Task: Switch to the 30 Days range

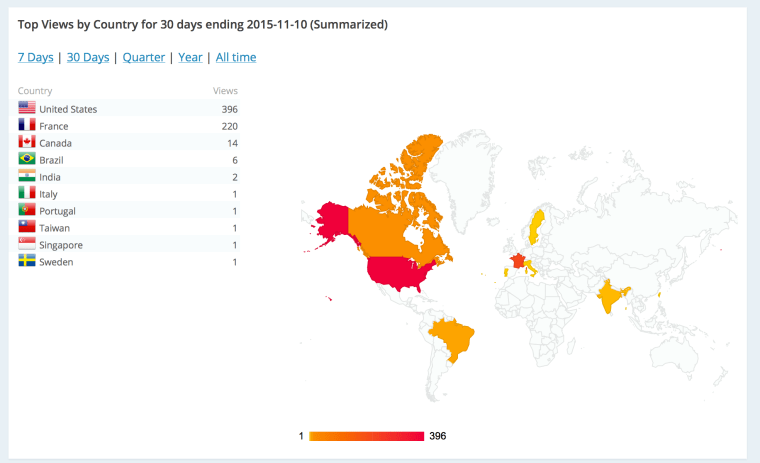Action: [88, 57]
